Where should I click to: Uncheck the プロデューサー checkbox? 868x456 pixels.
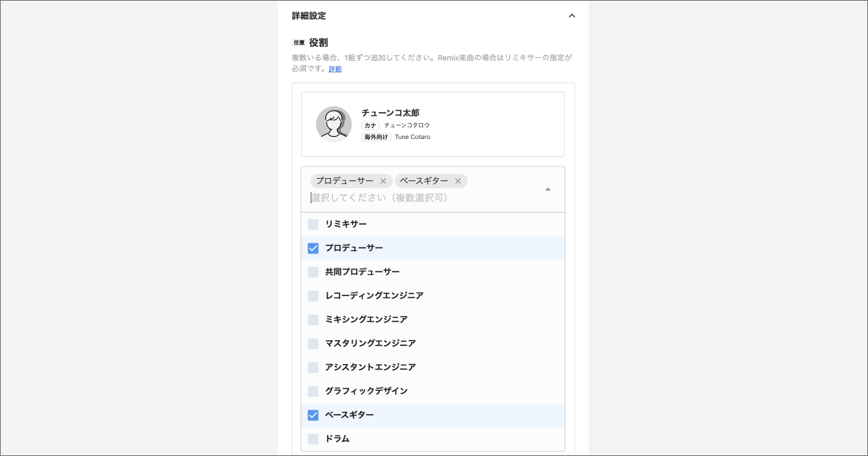coord(313,248)
